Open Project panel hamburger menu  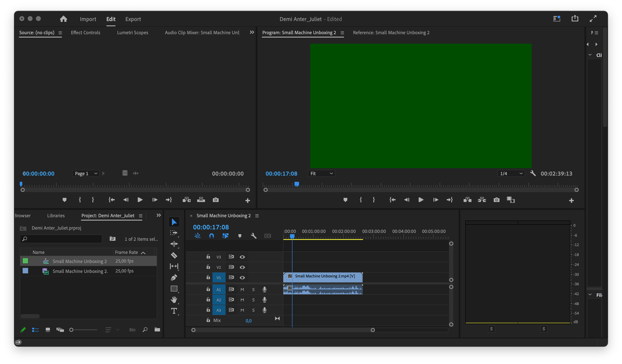(140, 216)
